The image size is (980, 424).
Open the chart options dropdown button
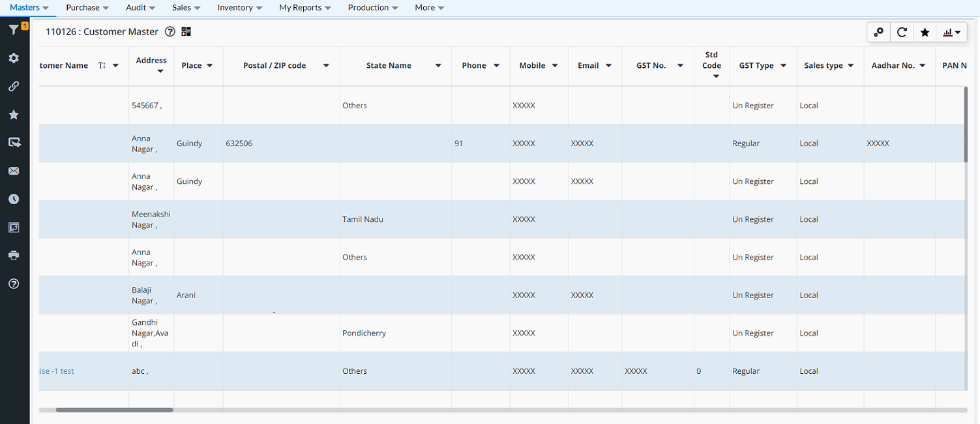pyautogui.click(x=951, y=32)
